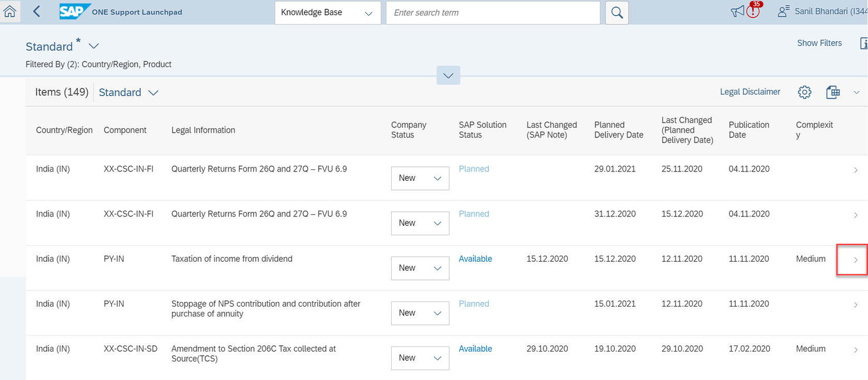Open Company Status dropdown for NPS contribution row
This screenshot has width=868, height=380.
click(420, 313)
